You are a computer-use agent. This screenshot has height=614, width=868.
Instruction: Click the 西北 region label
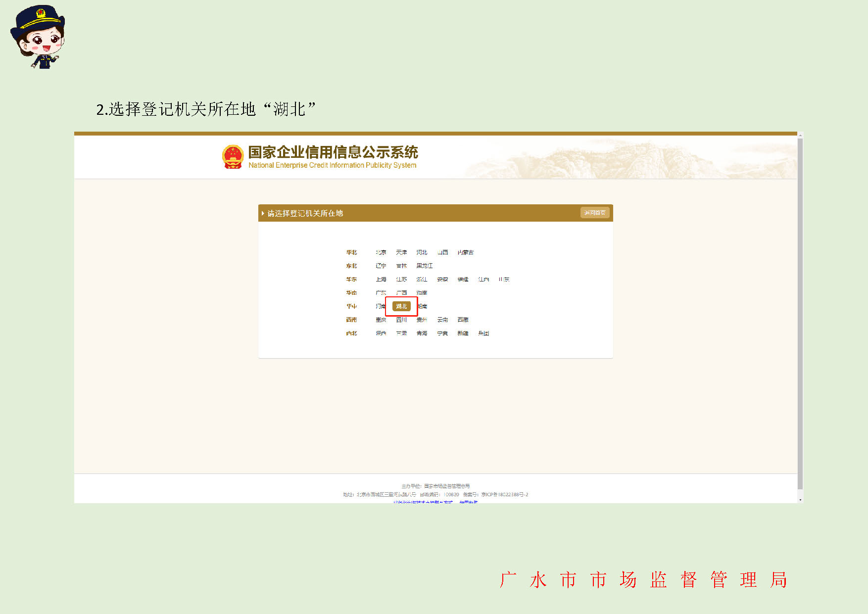click(351, 333)
